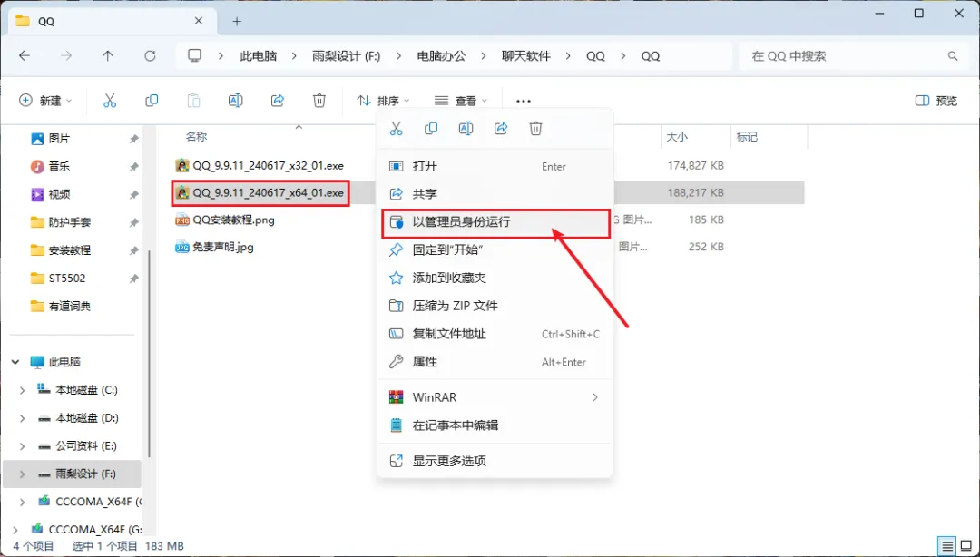Click the monitor icon in address bar

(x=194, y=55)
